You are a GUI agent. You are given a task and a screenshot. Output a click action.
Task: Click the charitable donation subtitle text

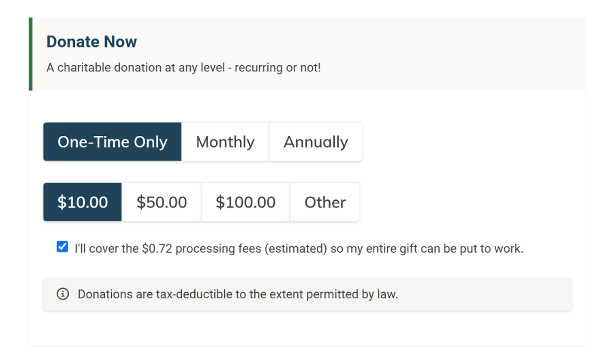[183, 67]
